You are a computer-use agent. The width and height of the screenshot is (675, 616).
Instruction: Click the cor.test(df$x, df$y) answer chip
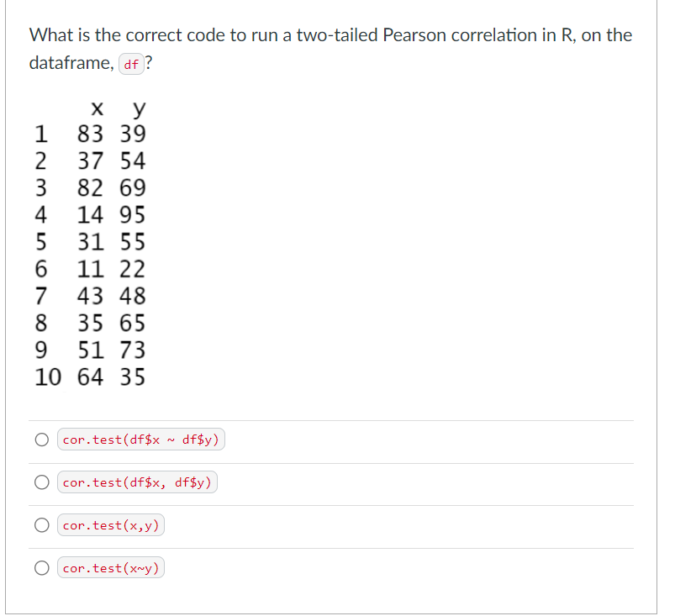[x=137, y=482]
